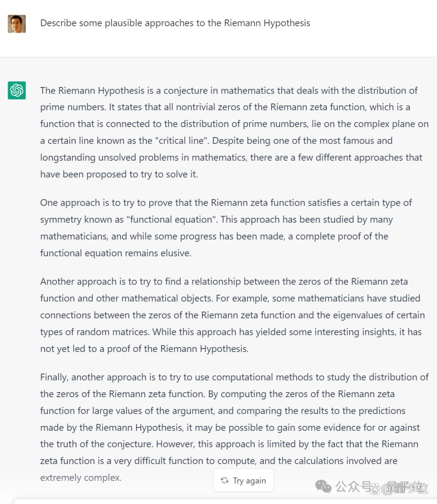
Task: Click the faded text "extremely complex."
Action: tap(81, 478)
